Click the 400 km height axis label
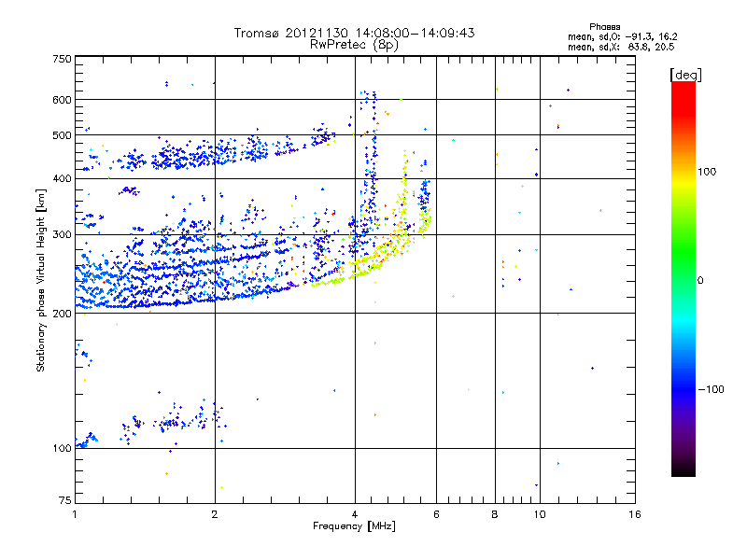 tap(63, 178)
